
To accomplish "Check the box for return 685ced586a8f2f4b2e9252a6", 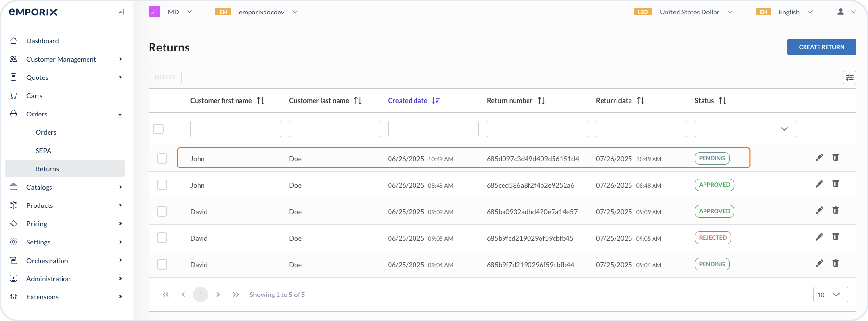I will pyautogui.click(x=162, y=185).
